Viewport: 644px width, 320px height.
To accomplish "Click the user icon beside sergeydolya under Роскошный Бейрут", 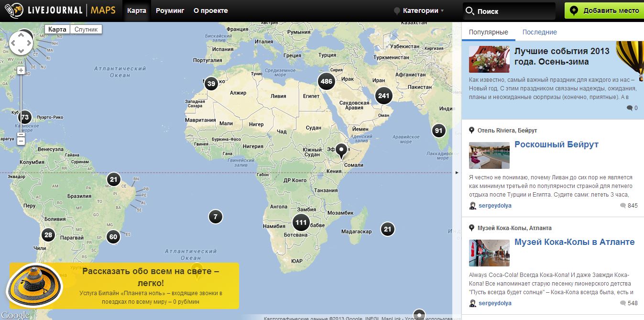I will pos(473,206).
